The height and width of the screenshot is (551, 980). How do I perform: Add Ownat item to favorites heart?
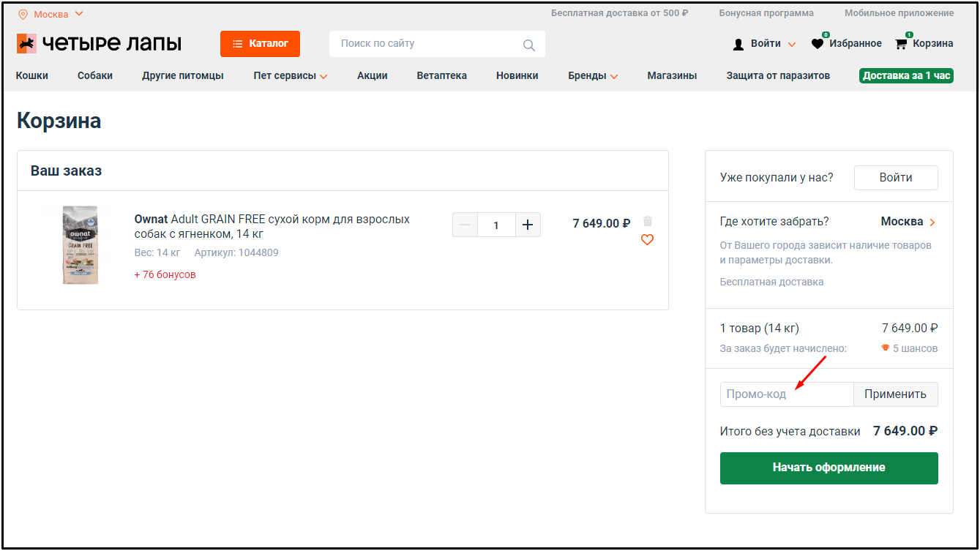(x=647, y=239)
